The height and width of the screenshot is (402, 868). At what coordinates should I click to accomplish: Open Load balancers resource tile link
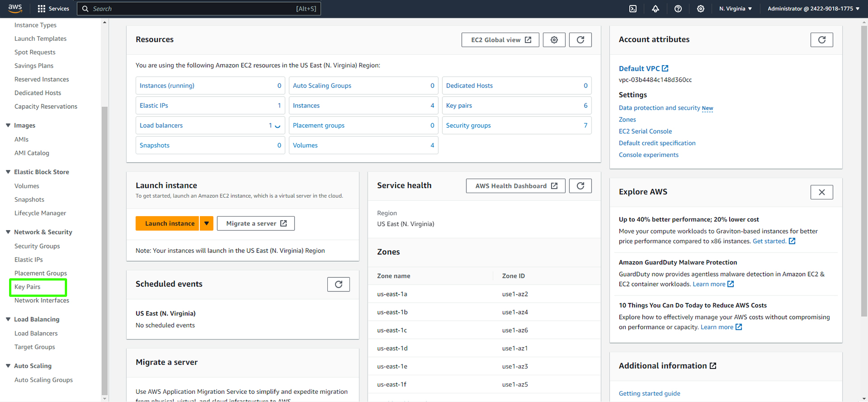click(x=161, y=126)
